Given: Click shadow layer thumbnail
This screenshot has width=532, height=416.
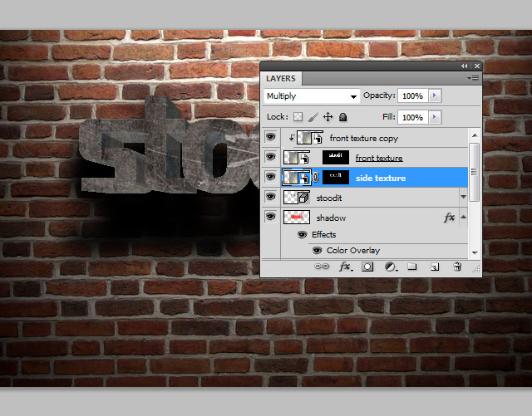Looking at the screenshot, I should (297, 218).
